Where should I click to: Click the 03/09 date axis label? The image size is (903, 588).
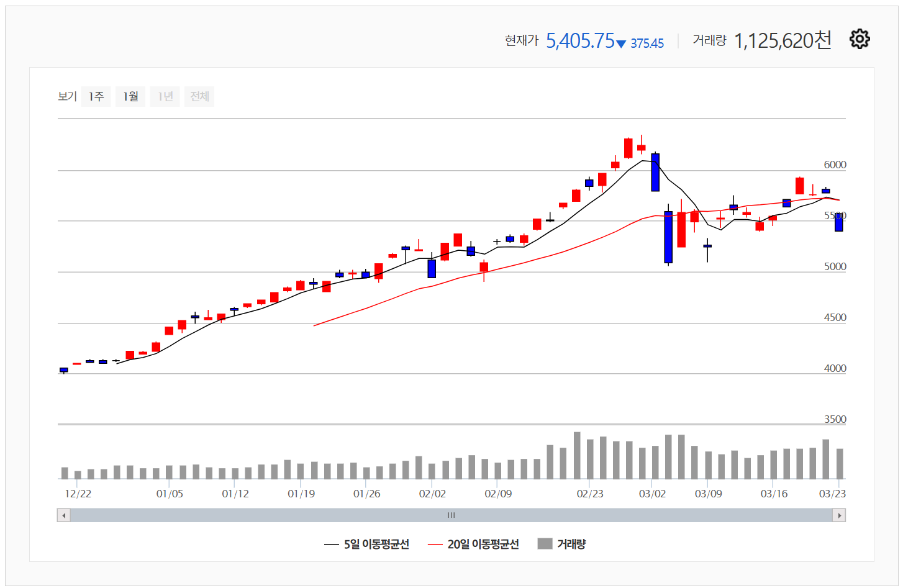(x=709, y=494)
